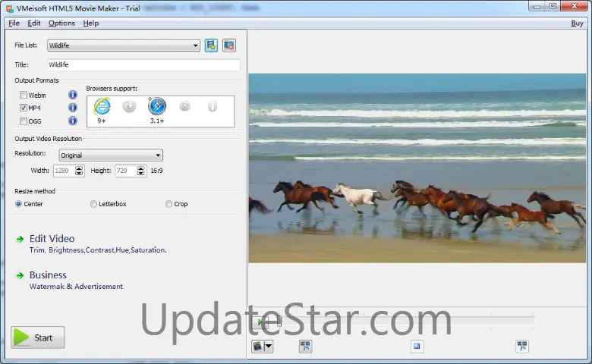Close the Movie Maker window
This screenshot has height=364, width=592.
click(574, 6)
